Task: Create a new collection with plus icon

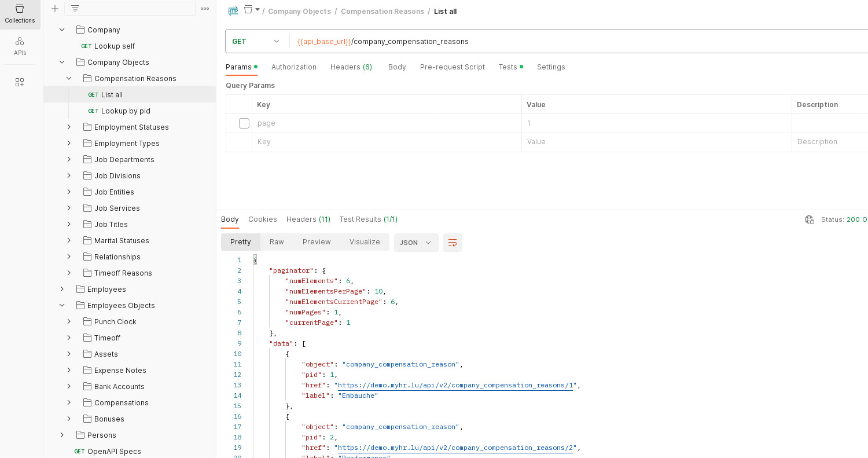Action: (x=55, y=9)
